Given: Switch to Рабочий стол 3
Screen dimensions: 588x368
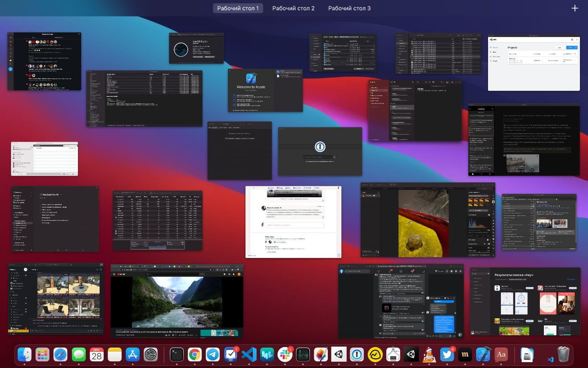Looking at the screenshot, I should point(349,8).
